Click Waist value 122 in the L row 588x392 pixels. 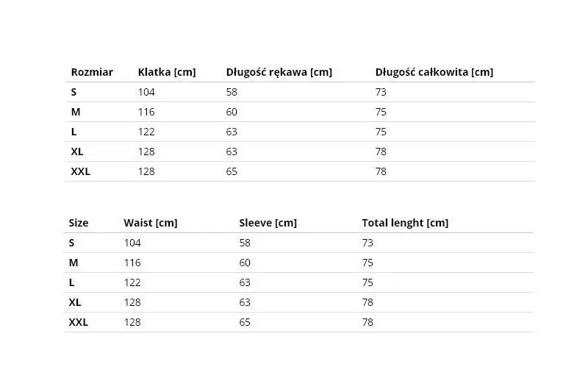[132, 282]
